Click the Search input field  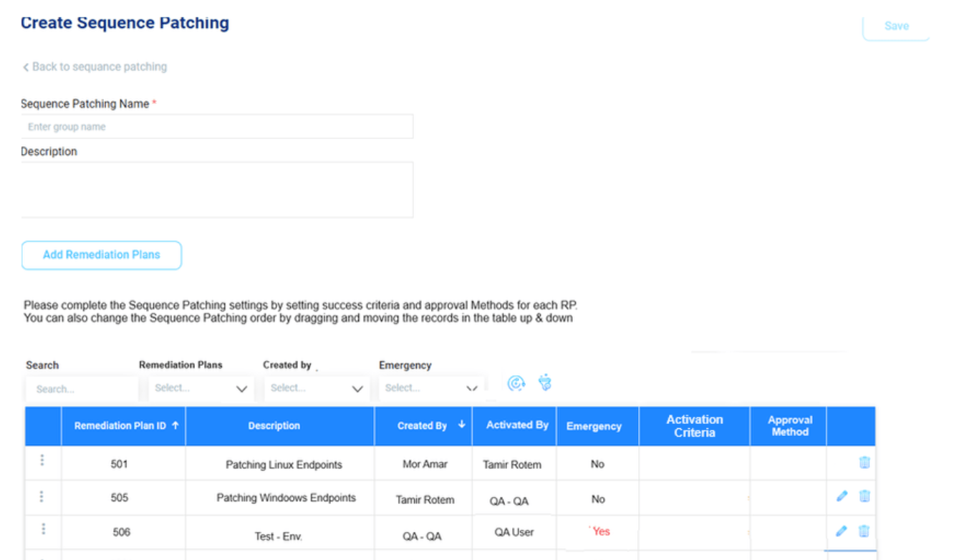pyautogui.click(x=81, y=388)
